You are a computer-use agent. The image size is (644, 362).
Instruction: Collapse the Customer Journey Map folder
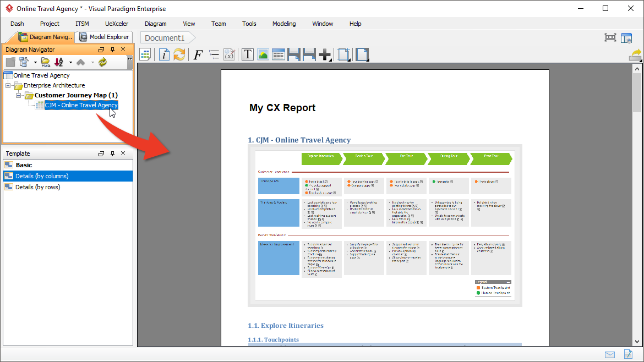coord(19,95)
